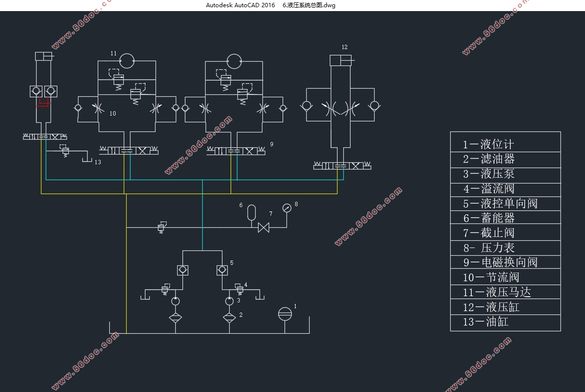Viewport: 585px width, 392px height.
Task: Click the pressure gauge symbol labeled 8
Action: [287, 208]
